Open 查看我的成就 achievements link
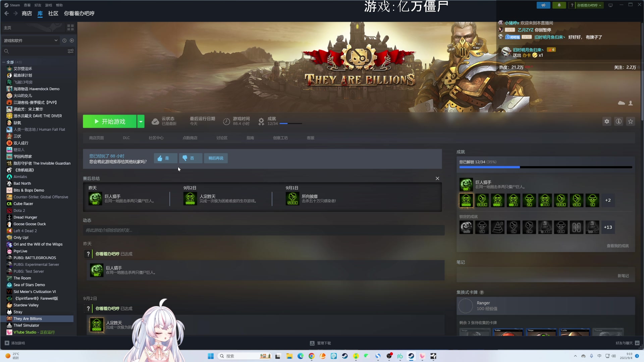The image size is (644, 362). point(618,246)
